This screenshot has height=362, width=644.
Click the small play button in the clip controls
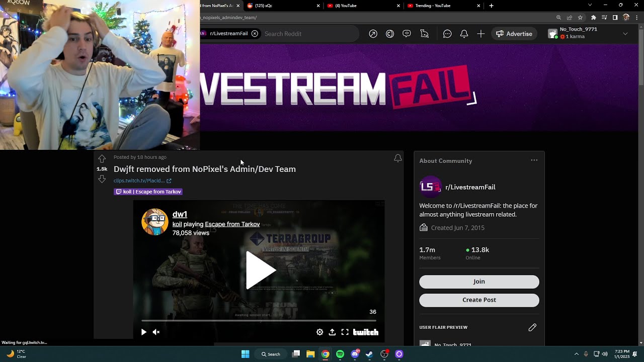click(144, 332)
